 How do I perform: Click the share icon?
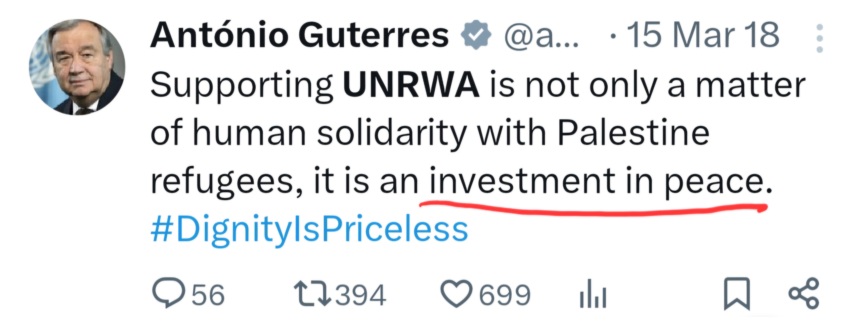[x=803, y=294]
